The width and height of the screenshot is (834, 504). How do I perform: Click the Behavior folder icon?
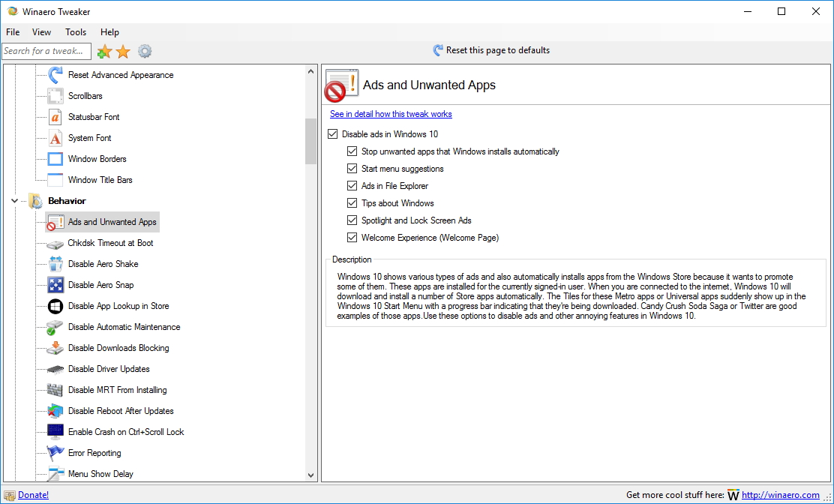(36, 201)
